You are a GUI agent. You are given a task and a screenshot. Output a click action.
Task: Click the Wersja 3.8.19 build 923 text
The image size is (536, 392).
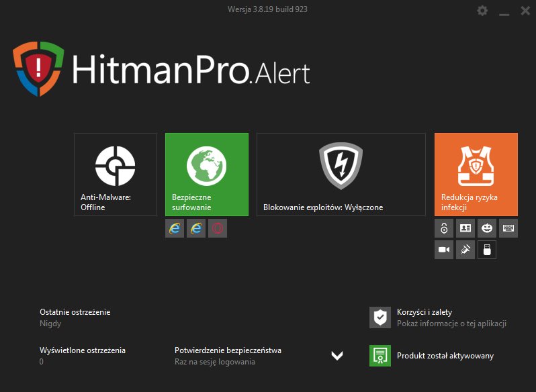pyautogui.click(x=267, y=9)
